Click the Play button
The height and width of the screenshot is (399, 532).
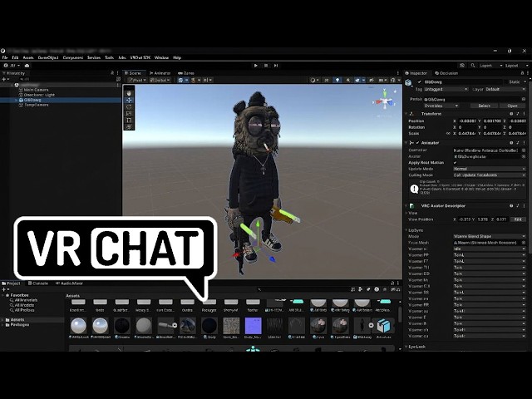[x=256, y=66]
